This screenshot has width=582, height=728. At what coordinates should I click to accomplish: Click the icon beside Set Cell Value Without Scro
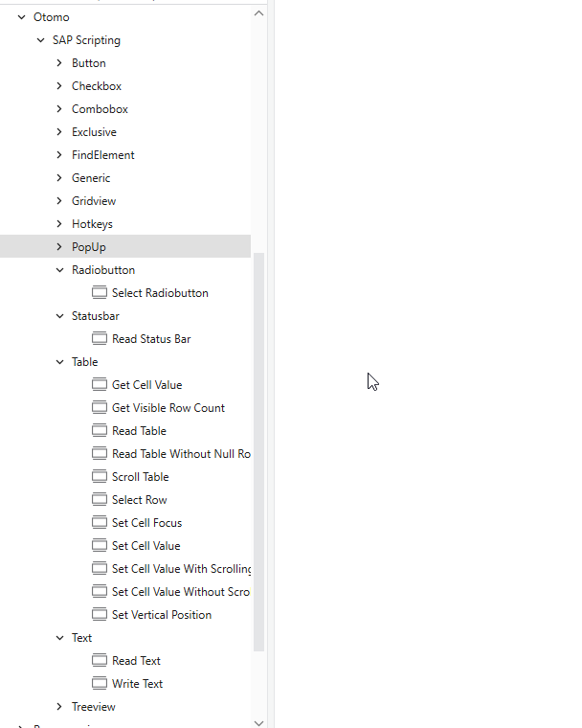[100, 592]
